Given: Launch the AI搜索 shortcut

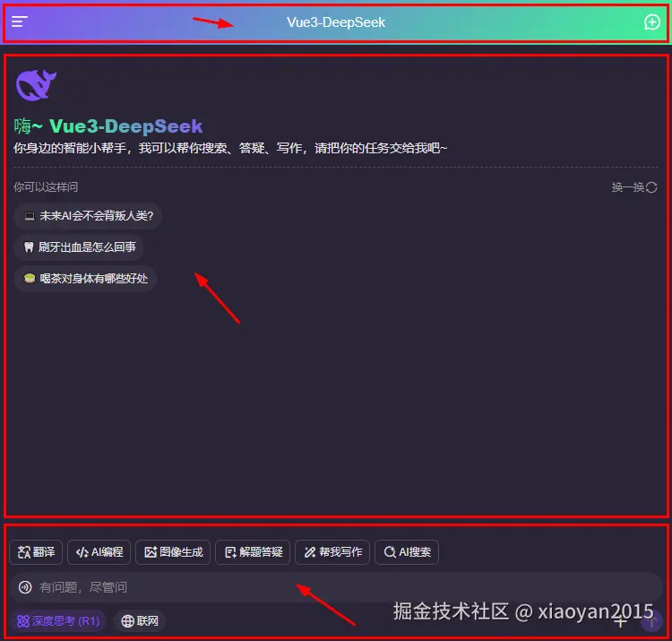Looking at the screenshot, I should [x=407, y=552].
